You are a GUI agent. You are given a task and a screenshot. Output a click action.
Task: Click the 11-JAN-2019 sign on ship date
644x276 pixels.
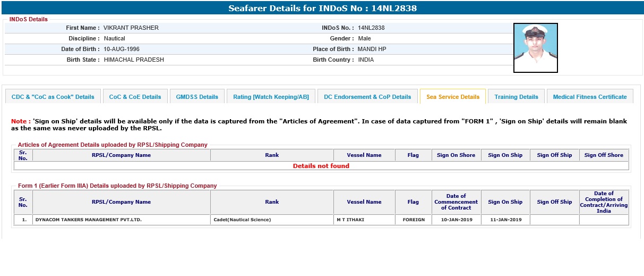pos(505,220)
